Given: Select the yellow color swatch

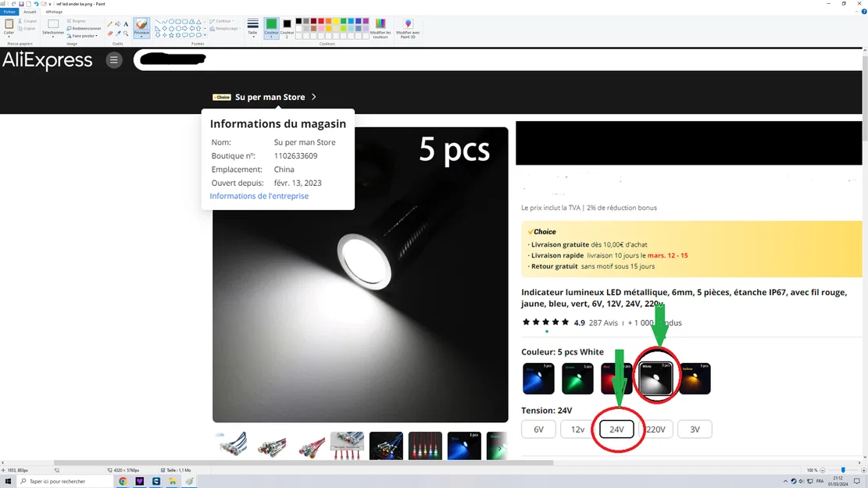Looking at the screenshot, I should 336,22.
